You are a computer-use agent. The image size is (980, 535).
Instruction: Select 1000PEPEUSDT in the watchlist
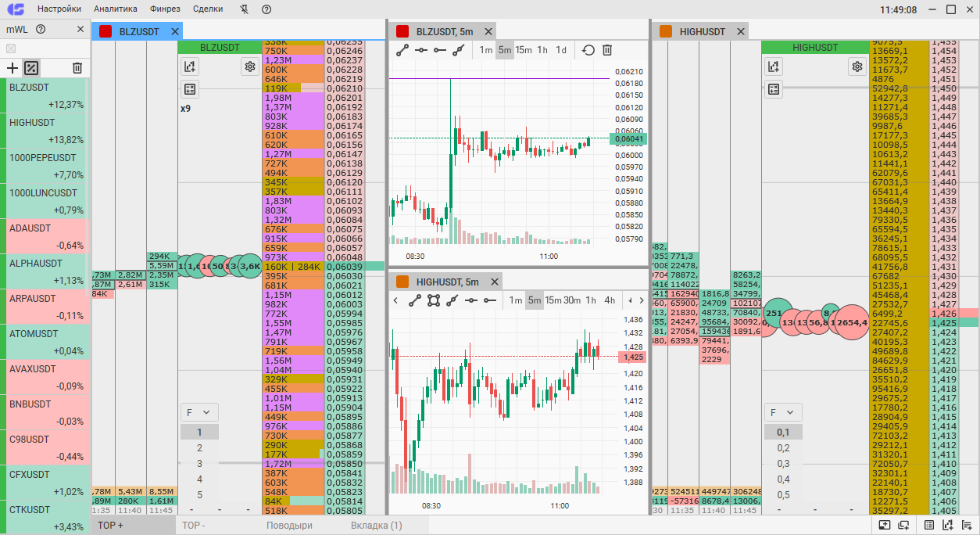[x=45, y=166]
